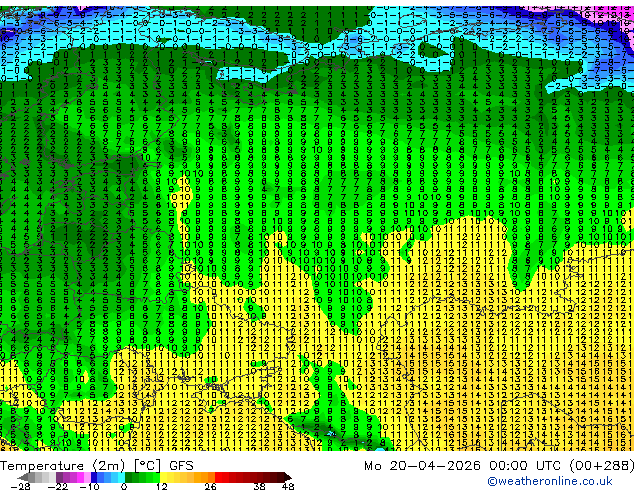The image size is (634, 490).
Task: Pick the darkest maroon swatch before 48
Action: [280, 477]
